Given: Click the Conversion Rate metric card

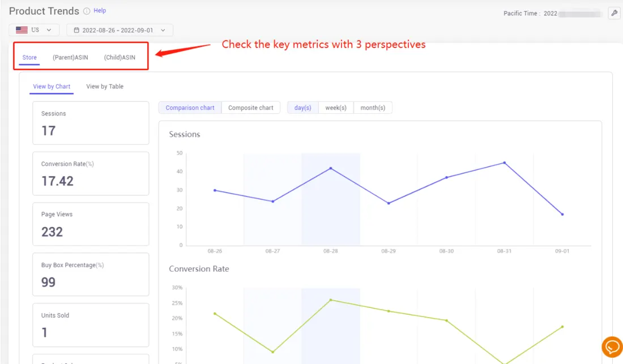Looking at the screenshot, I should point(91,173).
